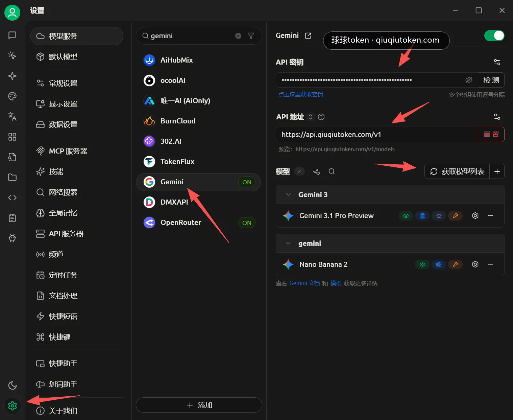Open API address settings sliders icon
513x420 pixels.
[497, 117]
